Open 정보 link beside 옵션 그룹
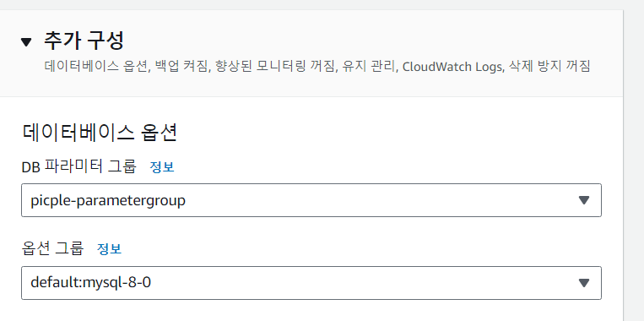 109,248
